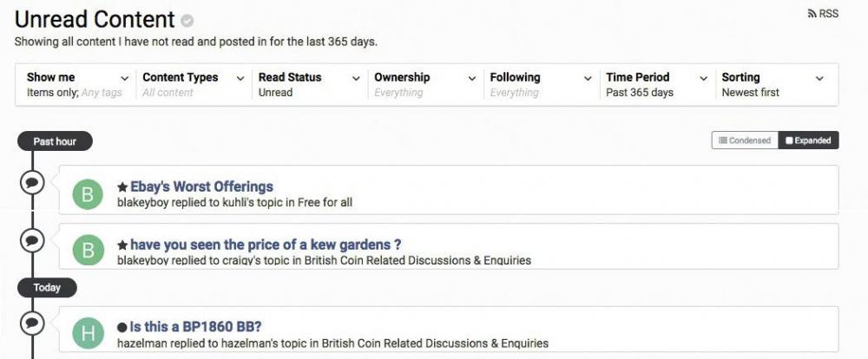Click star icon before Ebay's Worst Offerings
The height and width of the screenshot is (359, 868).
(122, 187)
